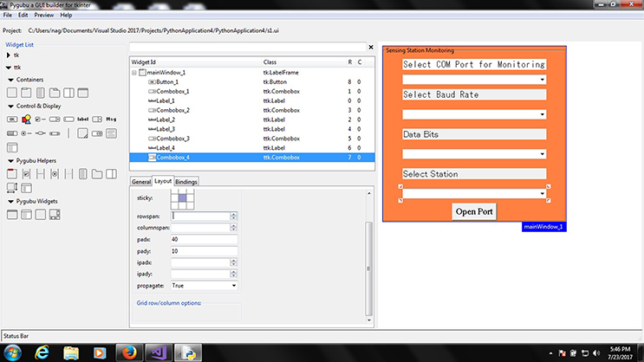The image size is (644, 362).
Task: Pick the ttk Radiobutton widget icon
Action: click(x=26, y=133)
